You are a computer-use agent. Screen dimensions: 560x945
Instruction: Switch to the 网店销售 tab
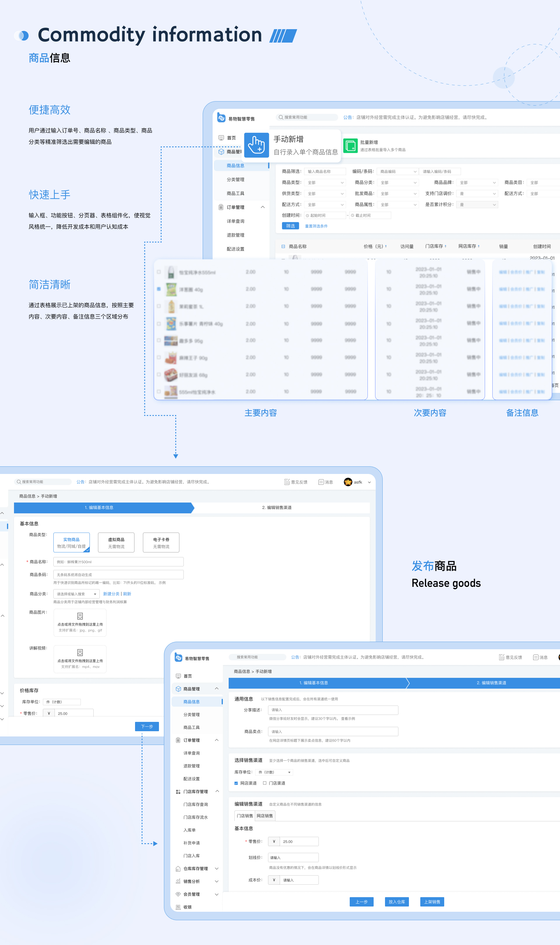tap(265, 815)
